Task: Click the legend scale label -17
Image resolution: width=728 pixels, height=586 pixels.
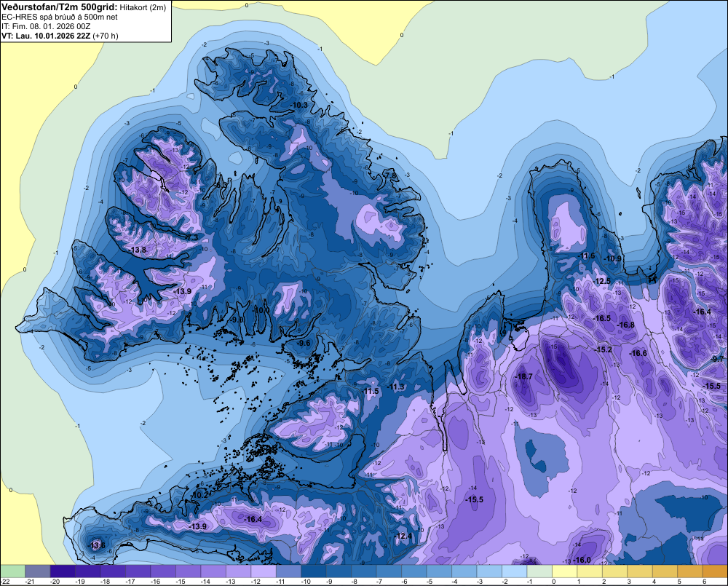Action: [130, 582]
